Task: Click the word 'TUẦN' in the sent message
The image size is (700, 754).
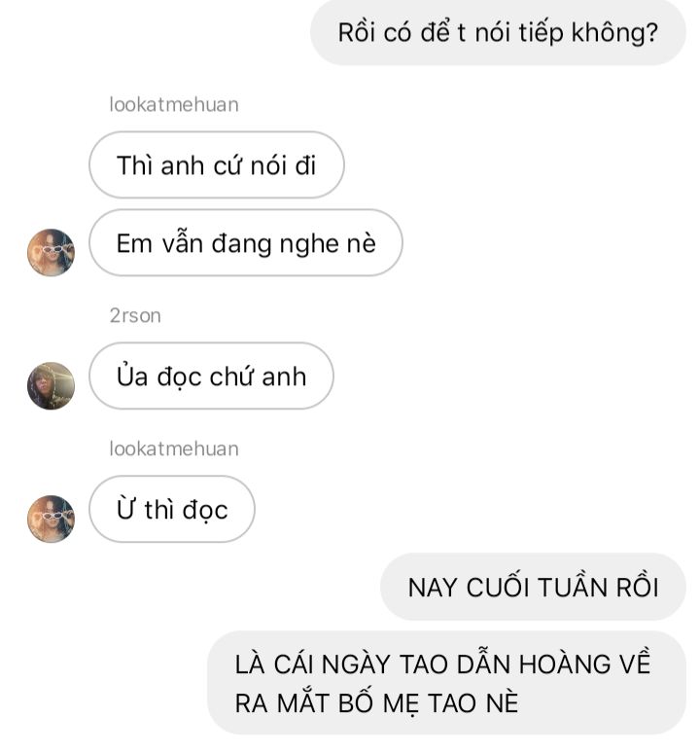Action: (x=573, y=588)
